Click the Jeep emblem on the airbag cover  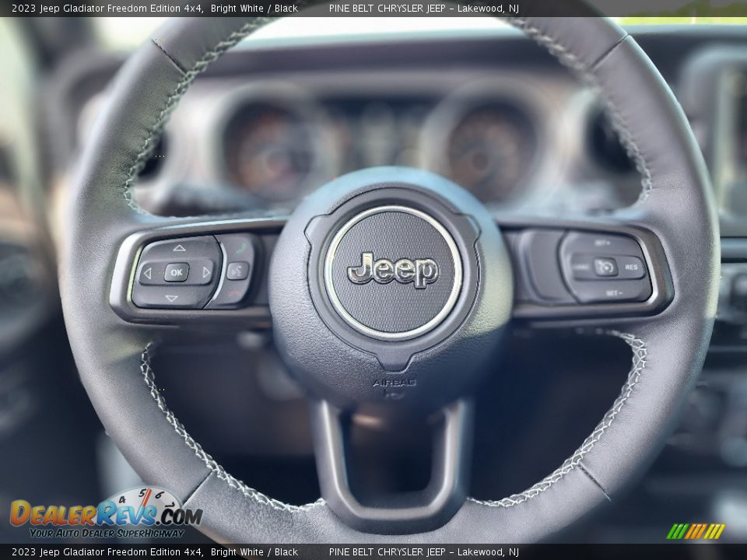tap(393, 270)
